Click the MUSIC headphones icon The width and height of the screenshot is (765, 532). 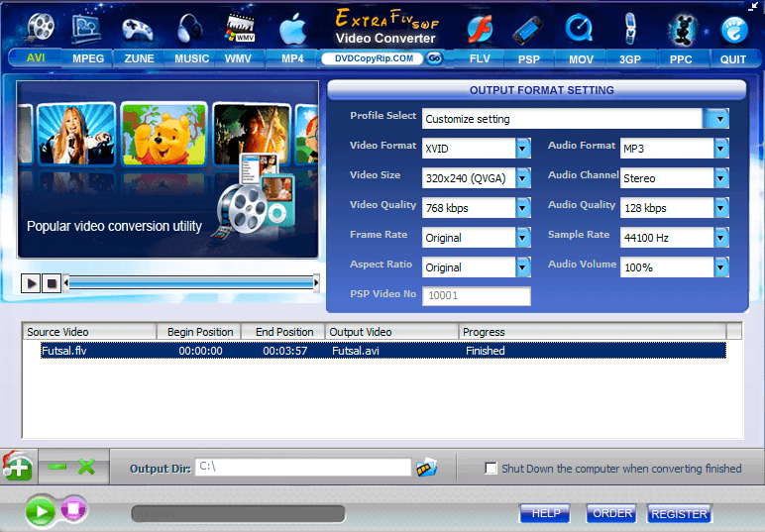pos(190,29)
